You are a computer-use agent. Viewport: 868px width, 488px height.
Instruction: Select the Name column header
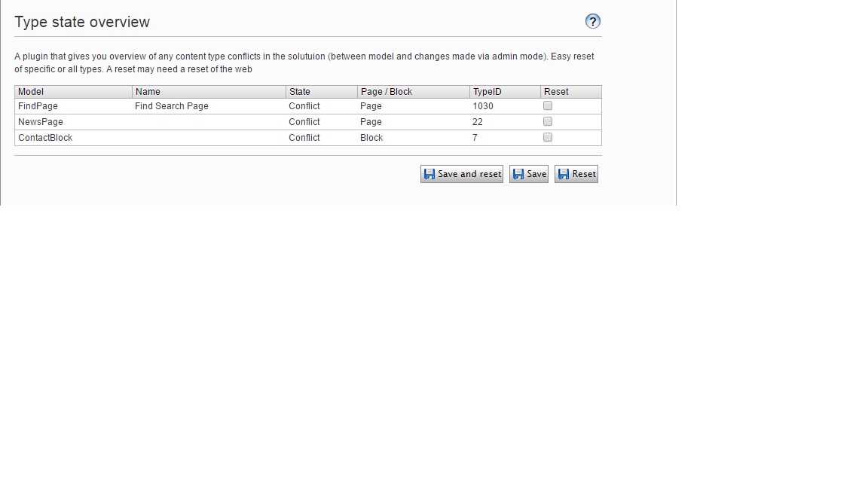(148, 92)
